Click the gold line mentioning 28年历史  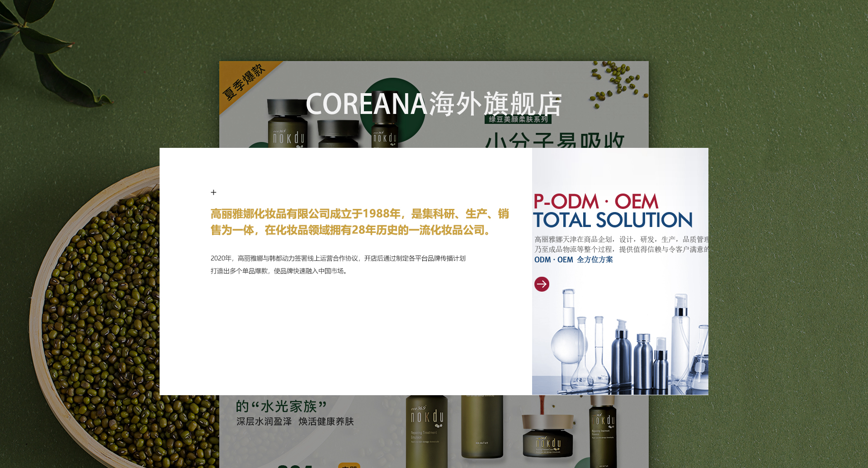click(x=352, y=230)
